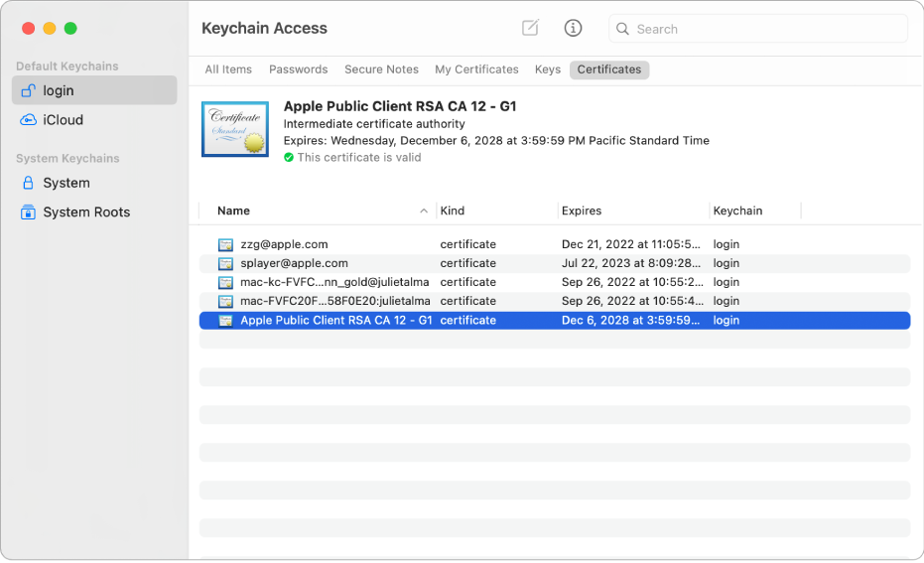Viewport: 924px width, 563px height.
Task: Sort by the Kind column header
Action: click(453, 211)
